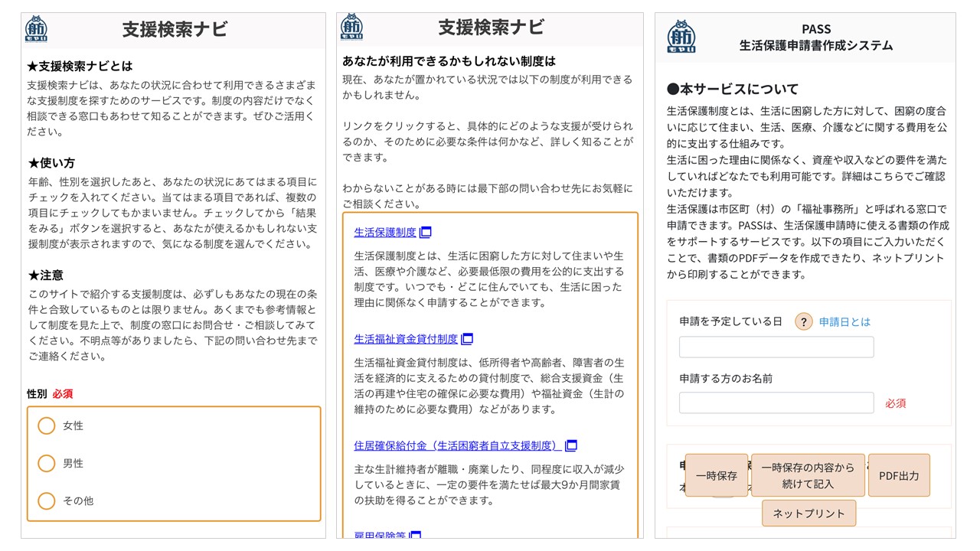This screenshot has width=980, height=551.
Task: Click the 支援検索ナビ title in middle panel
Action: [491, 28]
